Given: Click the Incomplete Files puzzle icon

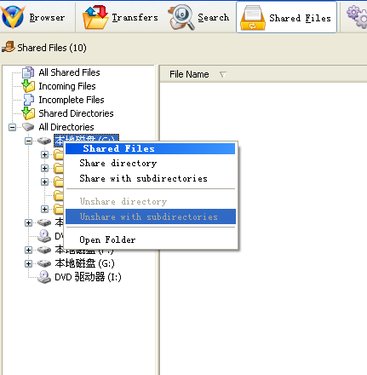Looking at the screenshot, I should point(28,100).
